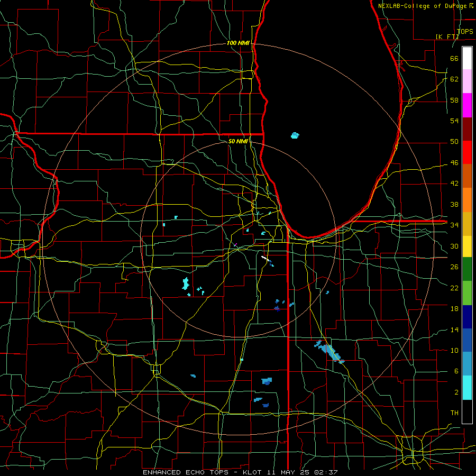
Task: Select the dark orange legend swatch
Action: pyautogui.click(x=467, y=176)
